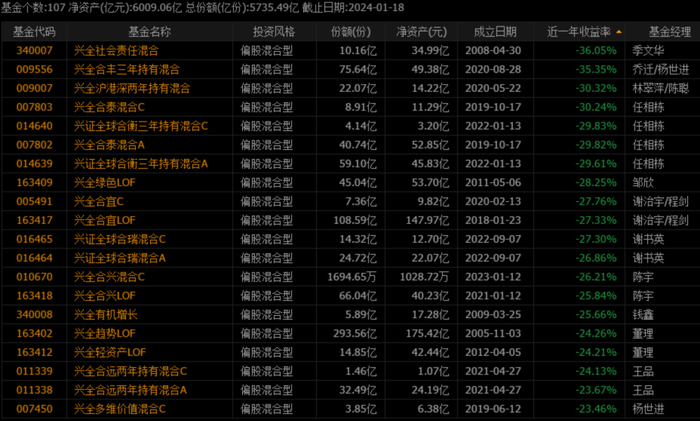Click fund code 163417
This screenshot has width=700, height=421.
tap(34, 220)
